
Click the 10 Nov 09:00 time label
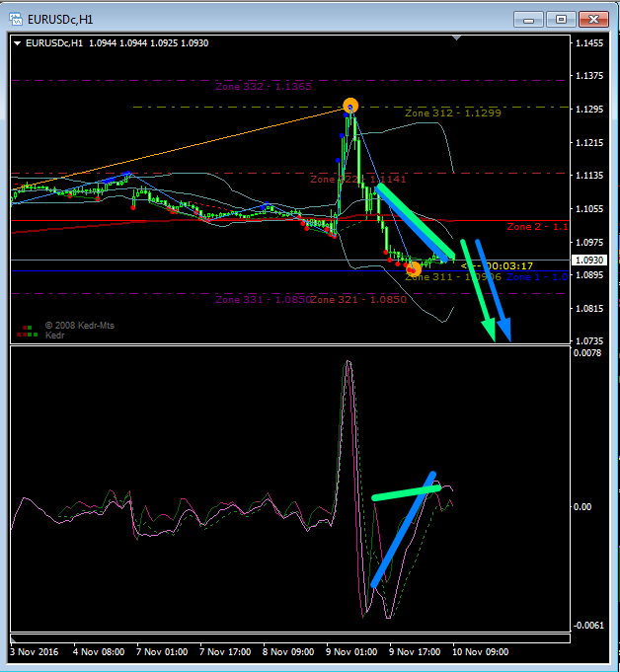[x=480, y=652]
